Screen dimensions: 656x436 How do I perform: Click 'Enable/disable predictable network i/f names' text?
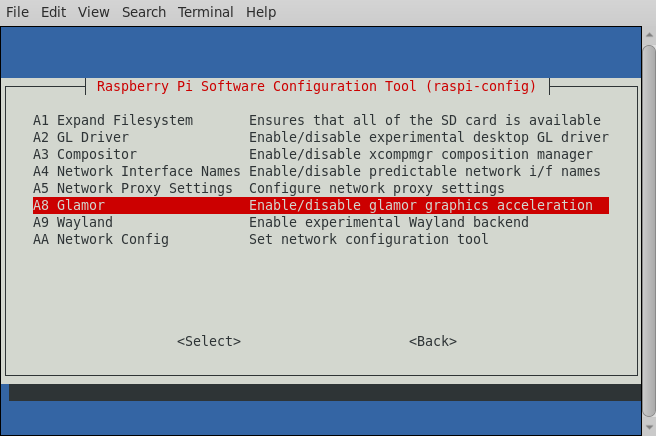pos(425,171)
